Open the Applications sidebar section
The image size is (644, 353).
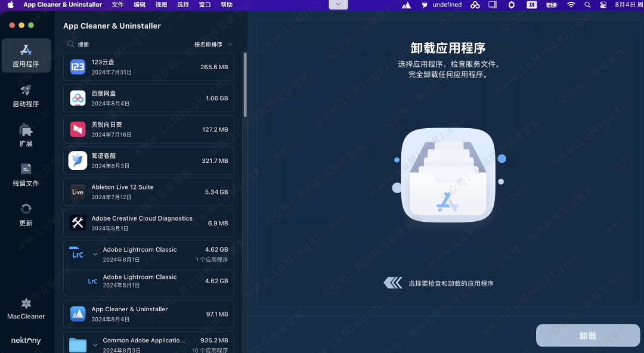(x=26, y=55)
